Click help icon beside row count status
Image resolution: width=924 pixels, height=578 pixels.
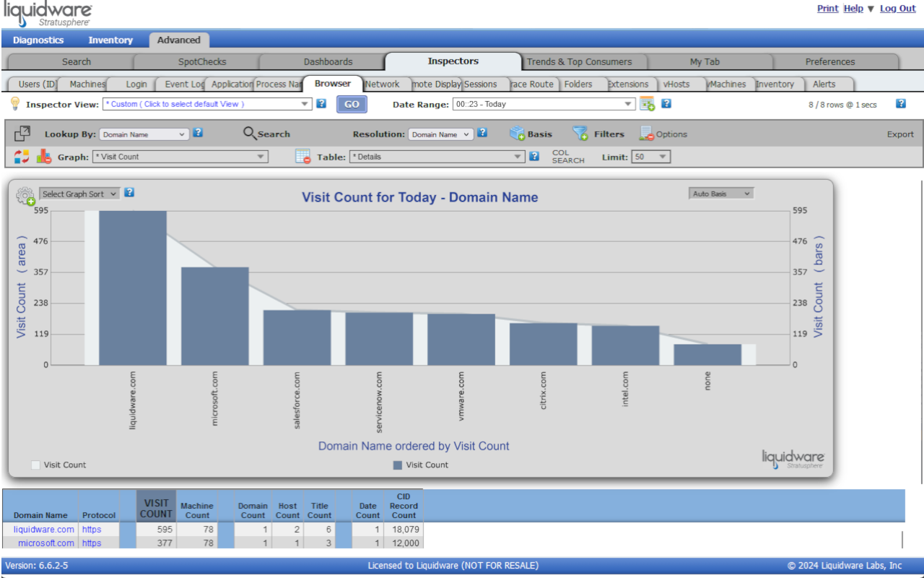[901, 103]
